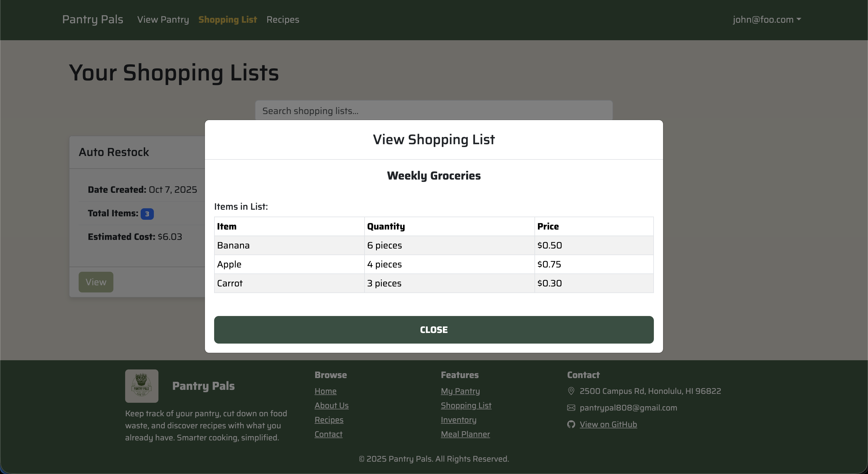Switch to the View Pantry tab
This screenshot has width=868, height=474.
163,20
